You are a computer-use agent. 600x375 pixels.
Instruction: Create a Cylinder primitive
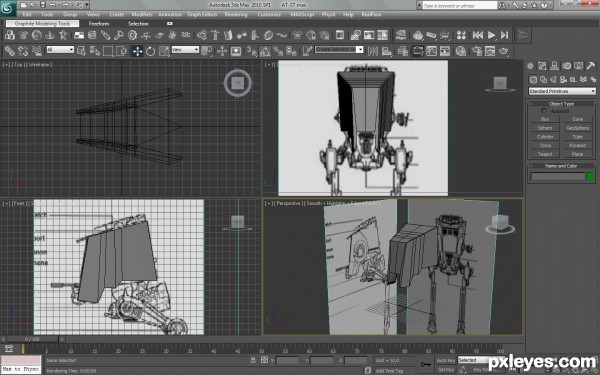click(545, 137)
